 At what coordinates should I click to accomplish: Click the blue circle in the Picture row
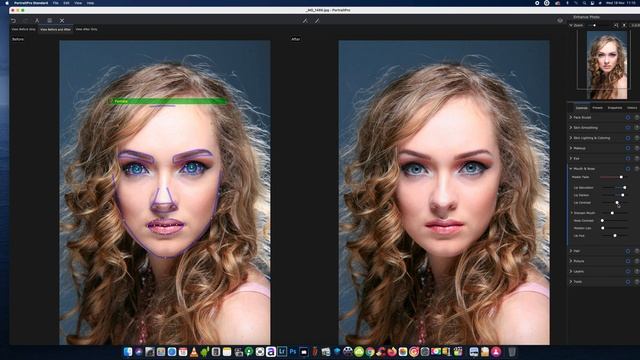point(628,261)
